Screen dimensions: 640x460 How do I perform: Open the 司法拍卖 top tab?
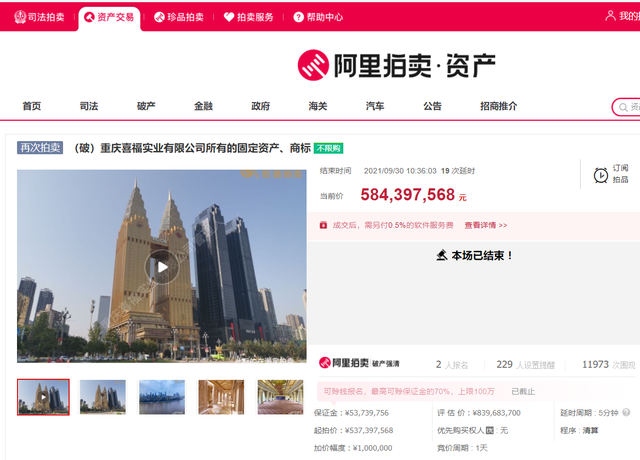39,17
